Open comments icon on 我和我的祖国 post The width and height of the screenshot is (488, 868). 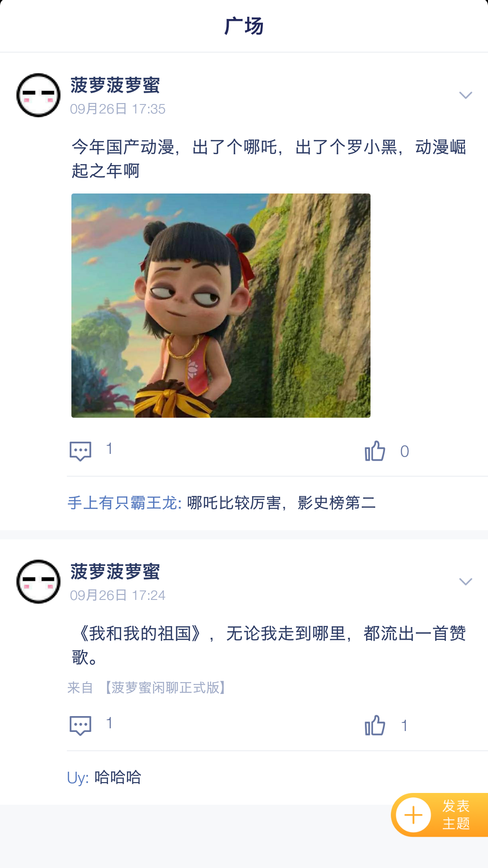click(x=80, y=725)
